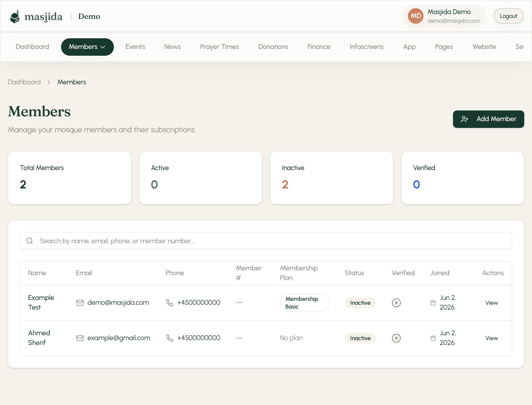This screenshot has width=532, height=405.
Task: Click the 'Ahmed Sherif' name cell
Action: click(x=39, y=338)
